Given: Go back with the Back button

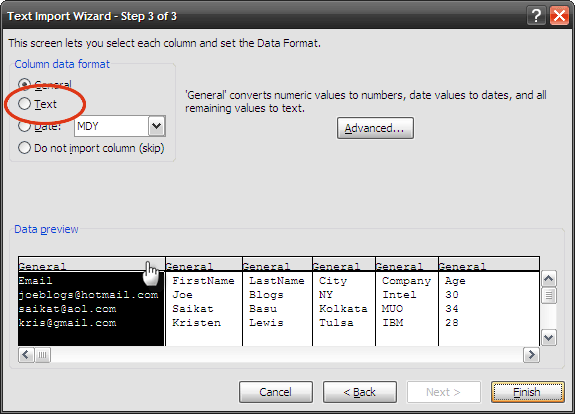Looking at the screenshot, I should click(x=360, y=392).
